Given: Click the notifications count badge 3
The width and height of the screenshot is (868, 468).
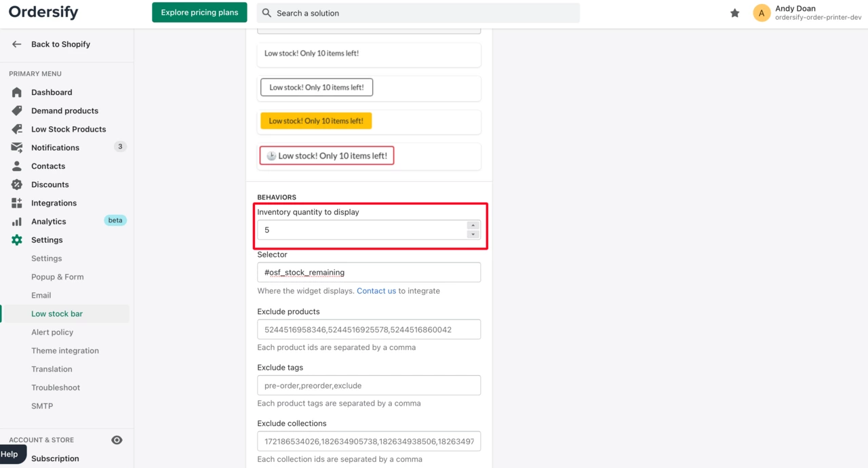Looking at the screenshot, I should [x=120, y=147].
